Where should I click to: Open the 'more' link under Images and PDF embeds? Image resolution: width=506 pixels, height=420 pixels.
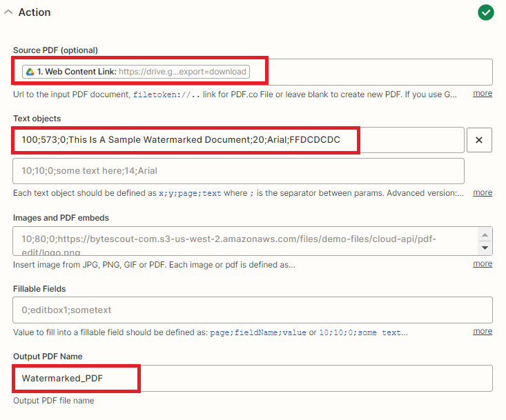[x=483, y=263]
